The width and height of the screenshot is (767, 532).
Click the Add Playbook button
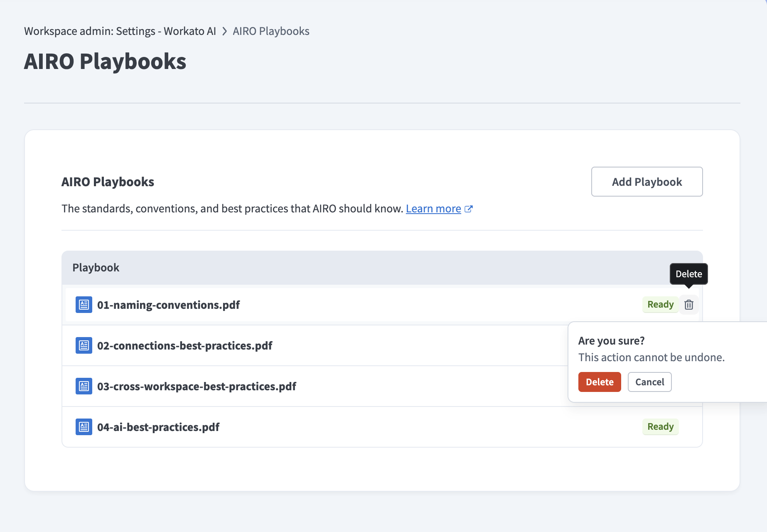(x=647, y=182)
